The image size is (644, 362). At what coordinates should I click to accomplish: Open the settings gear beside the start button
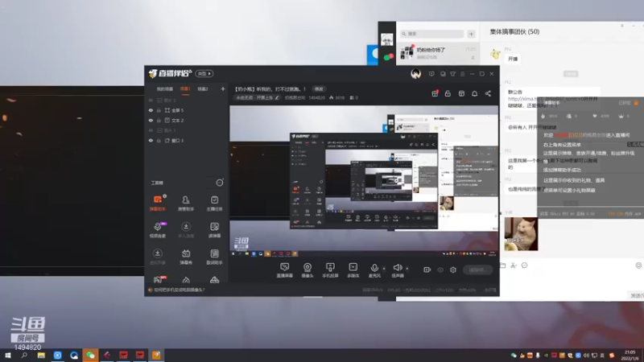click(x=453, y=269)
